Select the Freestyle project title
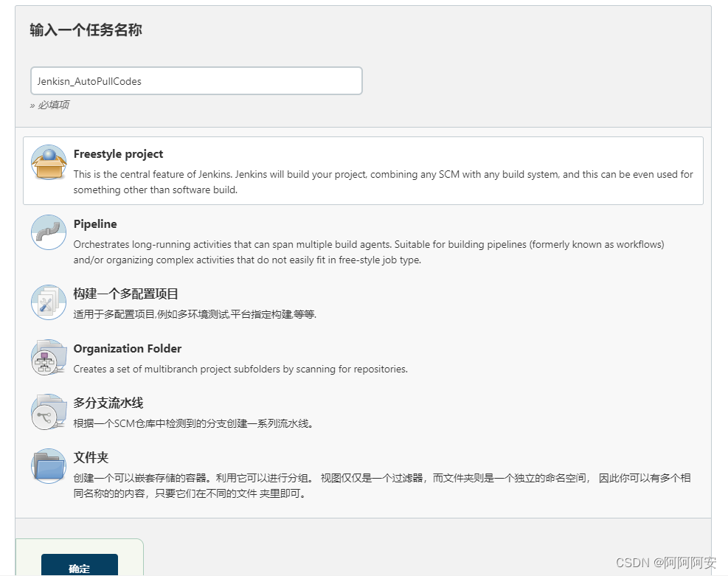 pos(119,154)
